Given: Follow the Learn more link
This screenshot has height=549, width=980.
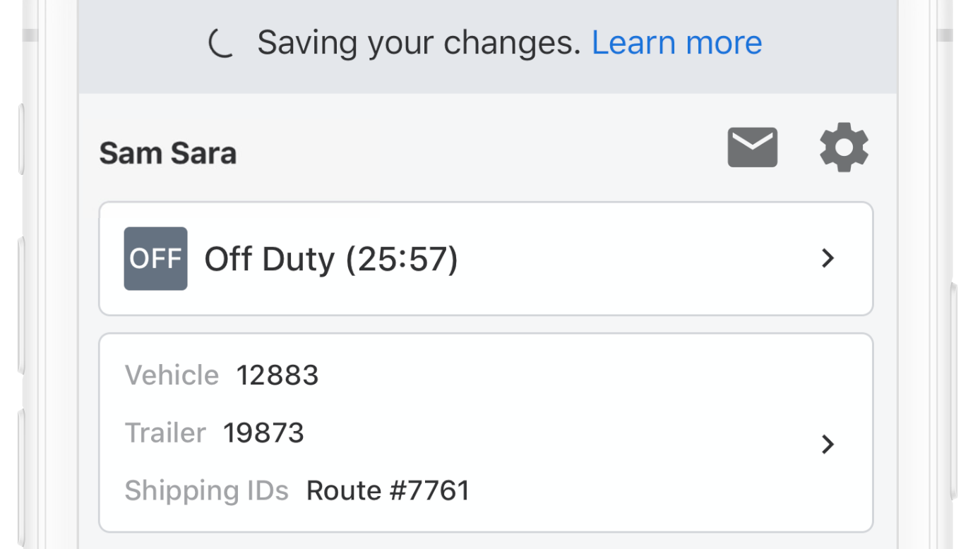Looking at the screenshot, I should click(x=676, y=43).
